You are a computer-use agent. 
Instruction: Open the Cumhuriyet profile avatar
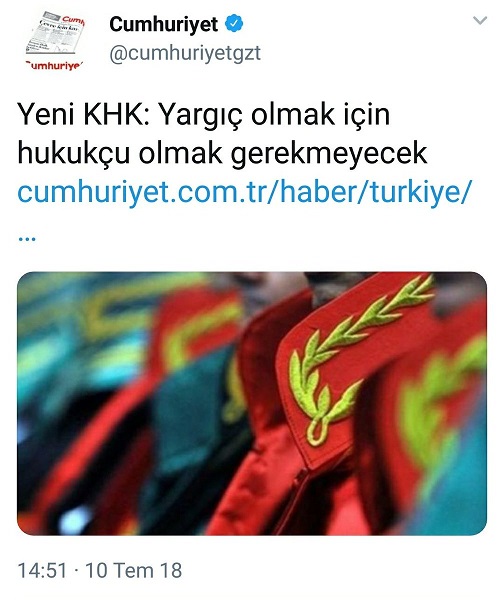pyautogui.click(x=55, y=41)
